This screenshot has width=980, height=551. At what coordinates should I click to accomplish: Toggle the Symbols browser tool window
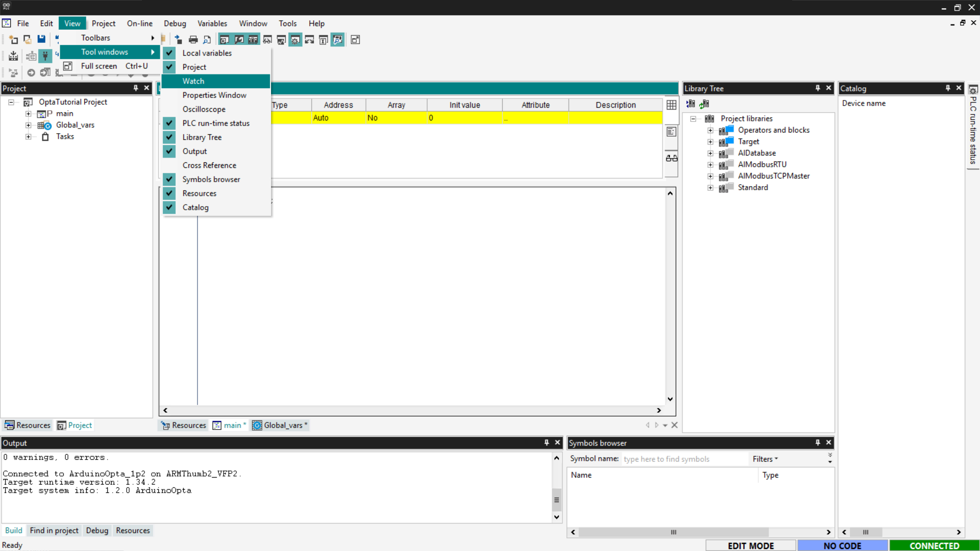click(x=211, y=180)
